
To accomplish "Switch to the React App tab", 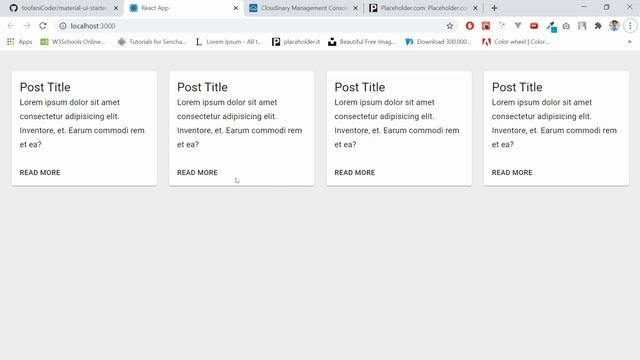I will coord(183,8).
